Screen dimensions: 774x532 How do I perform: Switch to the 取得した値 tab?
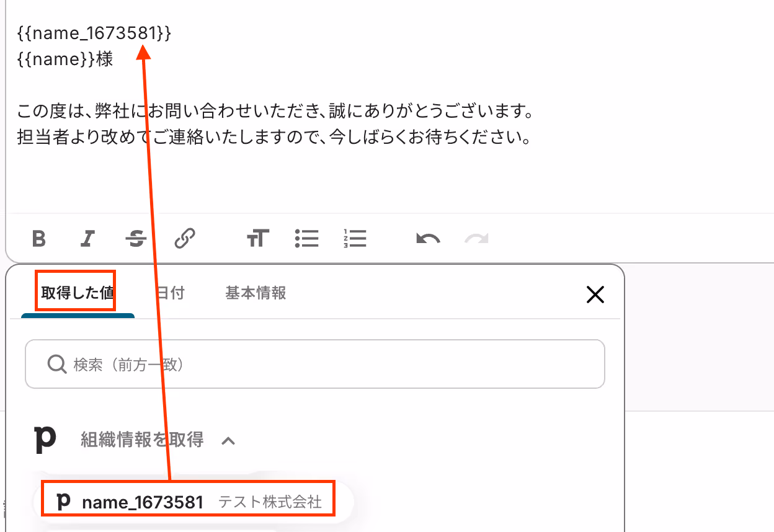tap(77, 293)
